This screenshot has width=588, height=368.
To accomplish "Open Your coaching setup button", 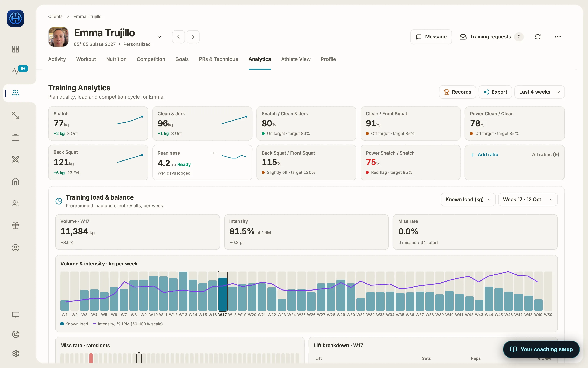I will pos(541,349).
